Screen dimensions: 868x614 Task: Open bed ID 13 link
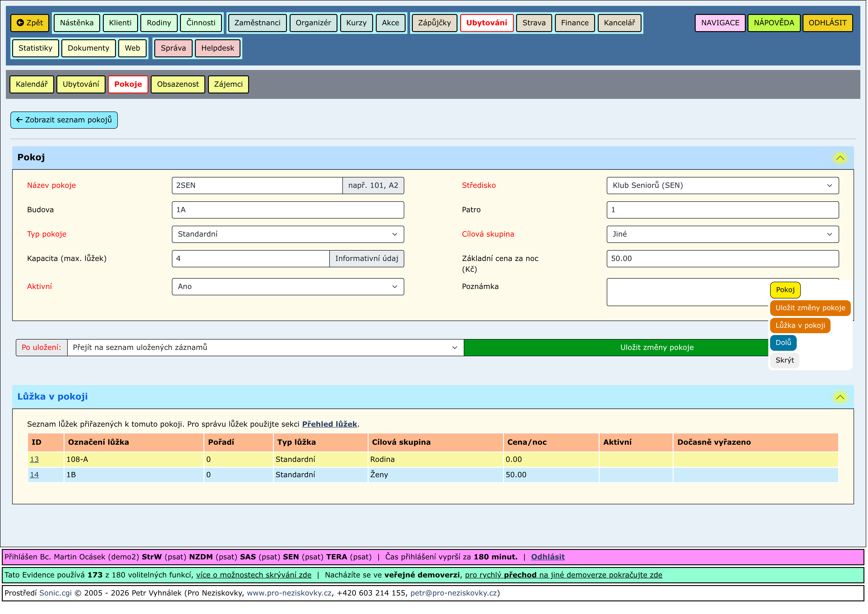(x=35, y=459)
